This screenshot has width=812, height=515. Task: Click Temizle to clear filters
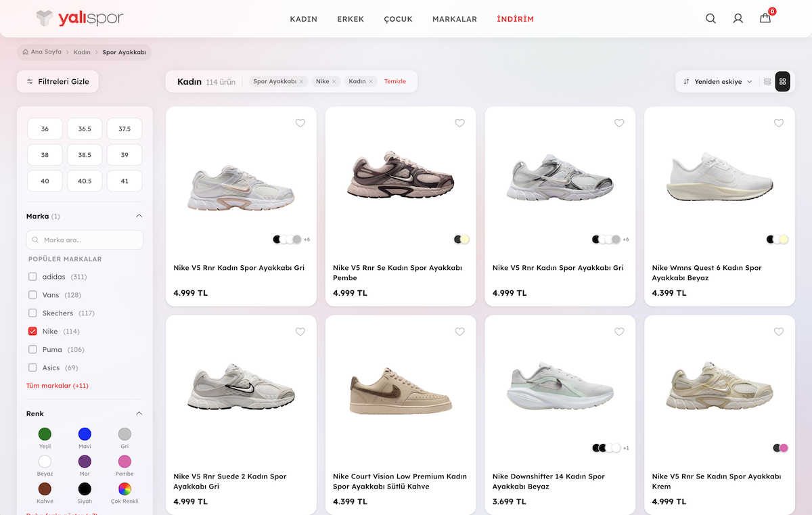[395, 81]
